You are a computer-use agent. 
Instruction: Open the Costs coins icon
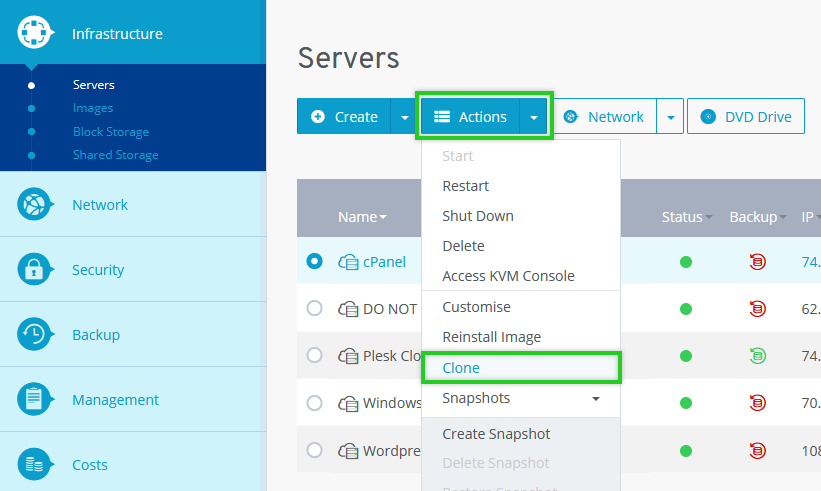35,465
